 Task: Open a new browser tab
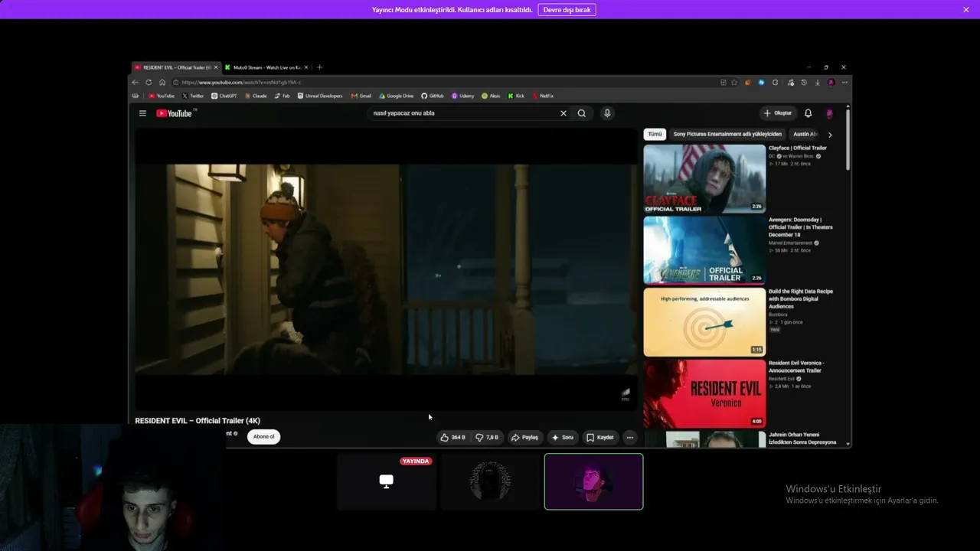point(319,67)
